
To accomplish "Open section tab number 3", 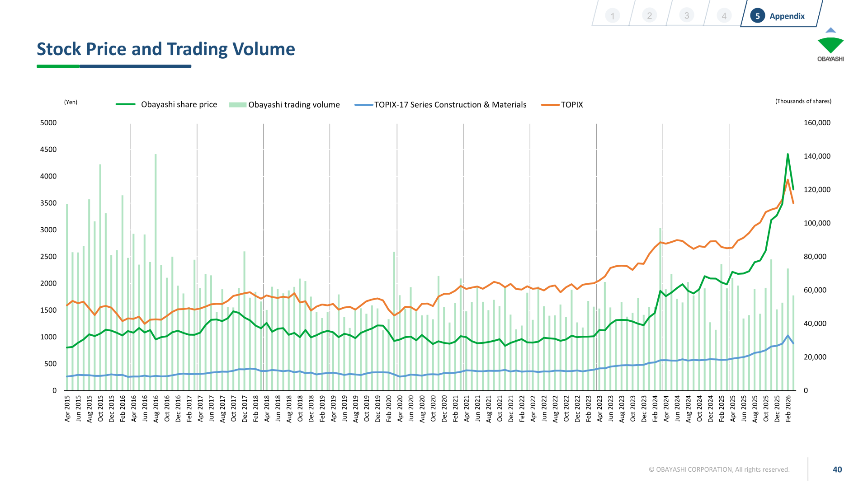I will pos(687,16).
